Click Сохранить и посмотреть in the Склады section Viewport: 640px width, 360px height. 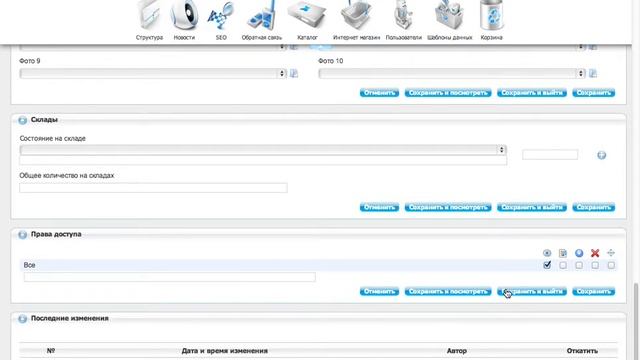pos(448,207)
